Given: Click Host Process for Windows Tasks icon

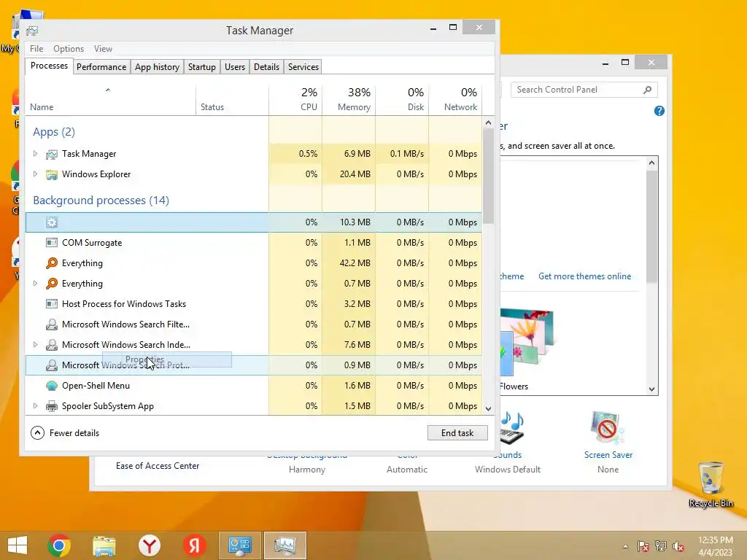Looking at the screenshot, I should click(52, 304).
